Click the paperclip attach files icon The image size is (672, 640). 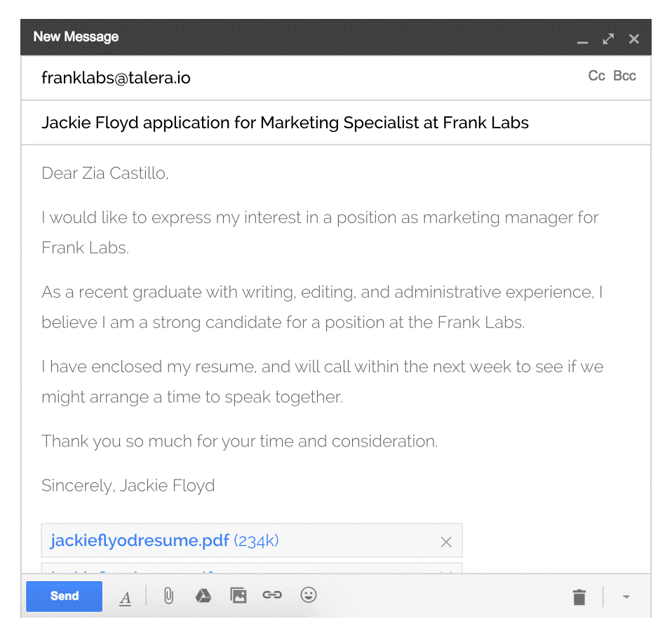click(x=168, y=596)
